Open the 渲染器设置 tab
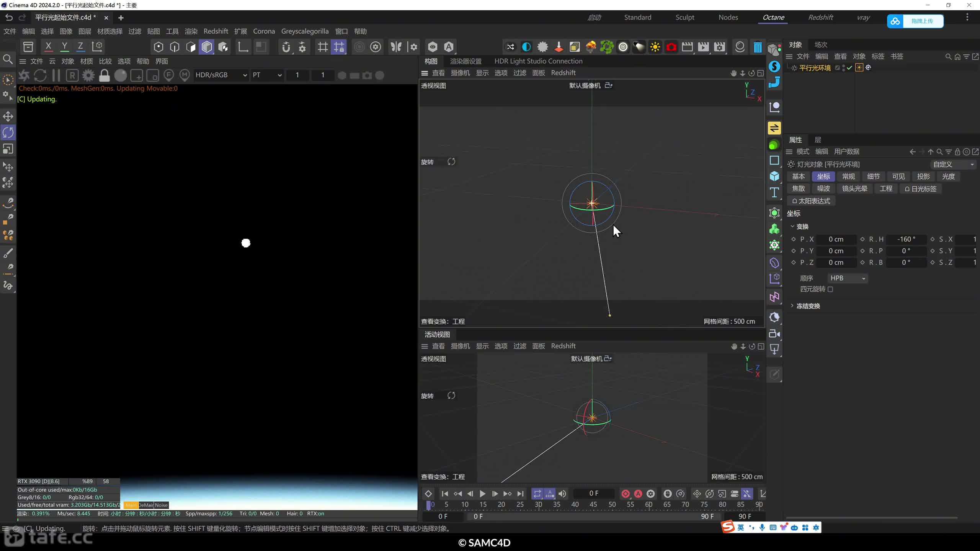The height and width of the screenshot is (551, 980). coord(465,61)
